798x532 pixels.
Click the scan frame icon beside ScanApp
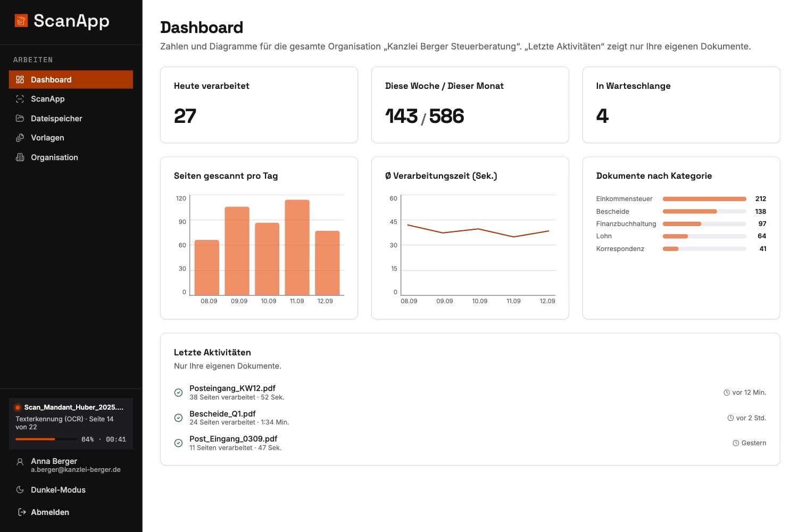(20, 99)
